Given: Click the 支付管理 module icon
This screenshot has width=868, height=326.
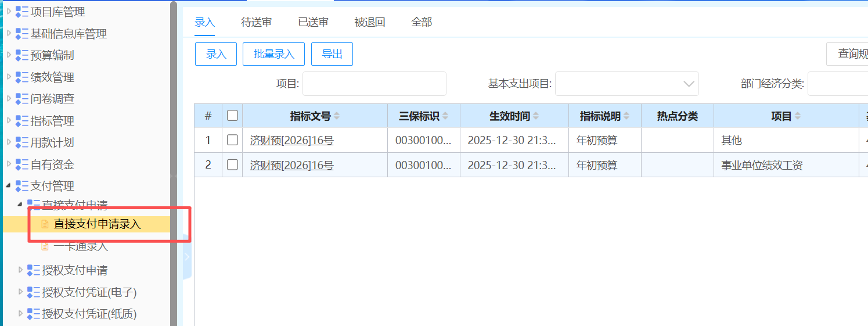Looking at the screenshot, I should [22, 186].
